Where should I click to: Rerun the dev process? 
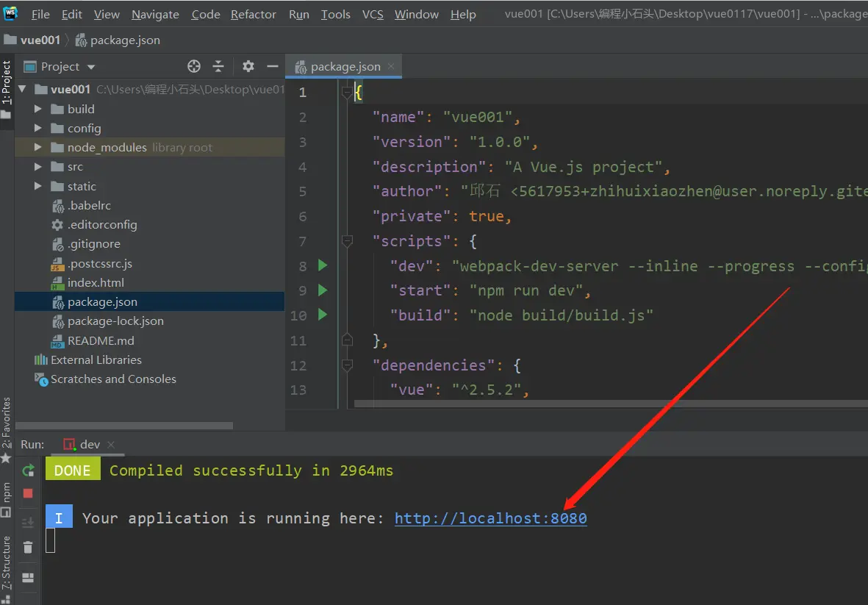pyautogui.click(x=28, y=470)
